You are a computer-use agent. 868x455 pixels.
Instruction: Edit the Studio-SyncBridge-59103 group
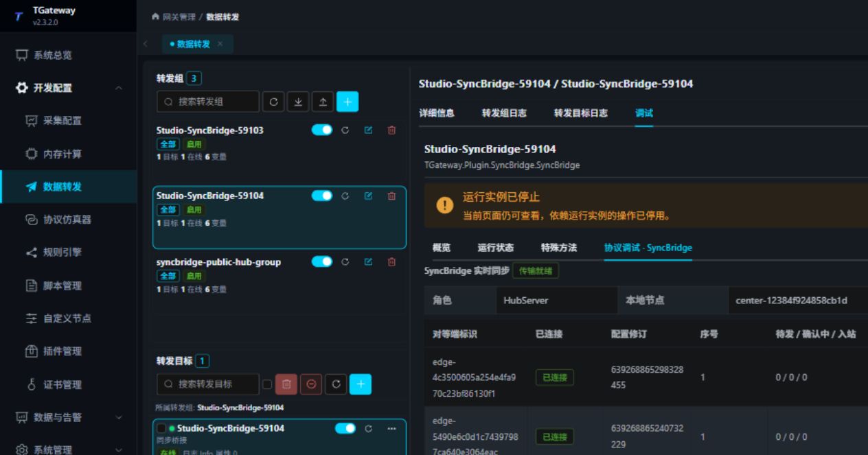(x=368, y=130)
